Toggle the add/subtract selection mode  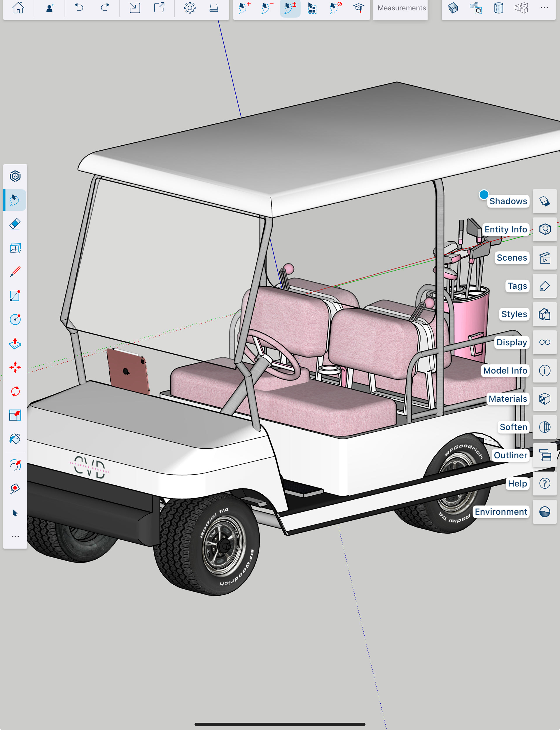pyautogui.click(x=290, y=8)
